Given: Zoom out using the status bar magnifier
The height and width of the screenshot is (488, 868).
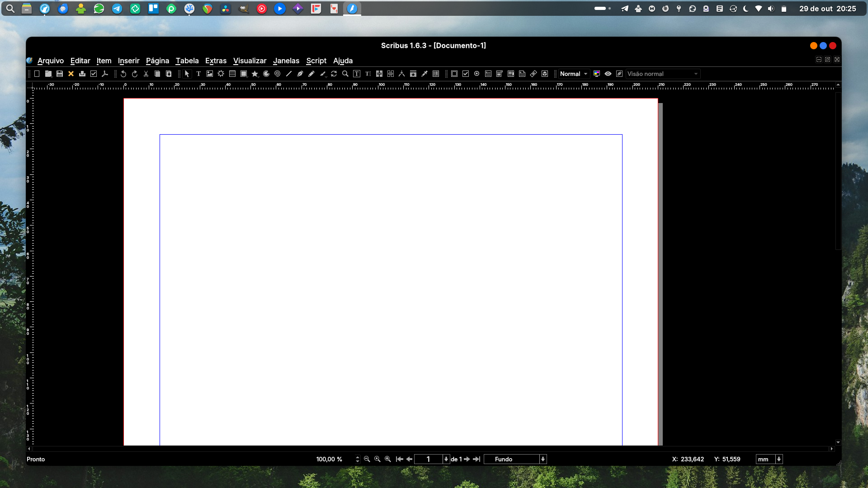Looking at the screenshot, I should (367, 459).
